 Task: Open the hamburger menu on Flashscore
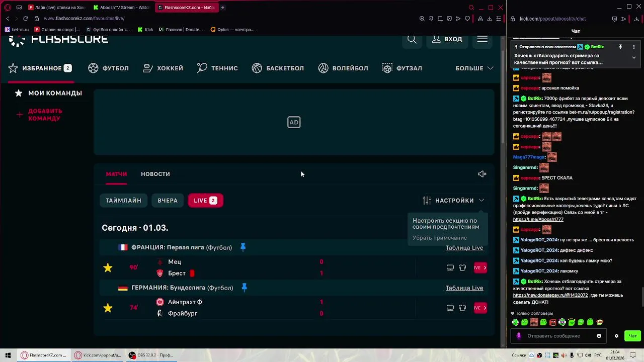[x=482, y=39]
